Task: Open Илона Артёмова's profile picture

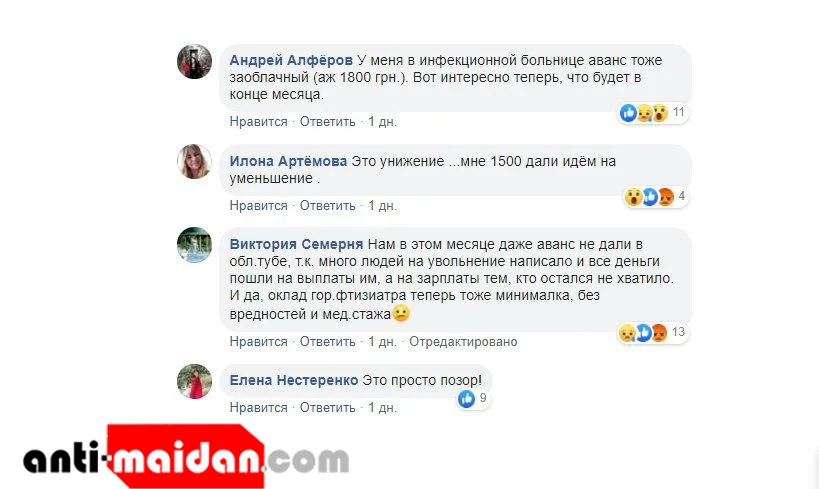Action: [194, 161]
